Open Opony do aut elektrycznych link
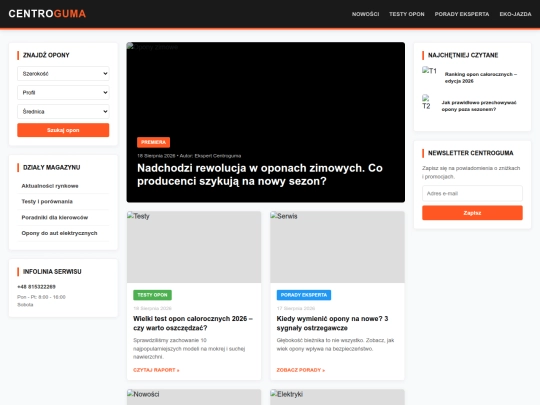This screenshot has height=405, width=540. (59, 233)
